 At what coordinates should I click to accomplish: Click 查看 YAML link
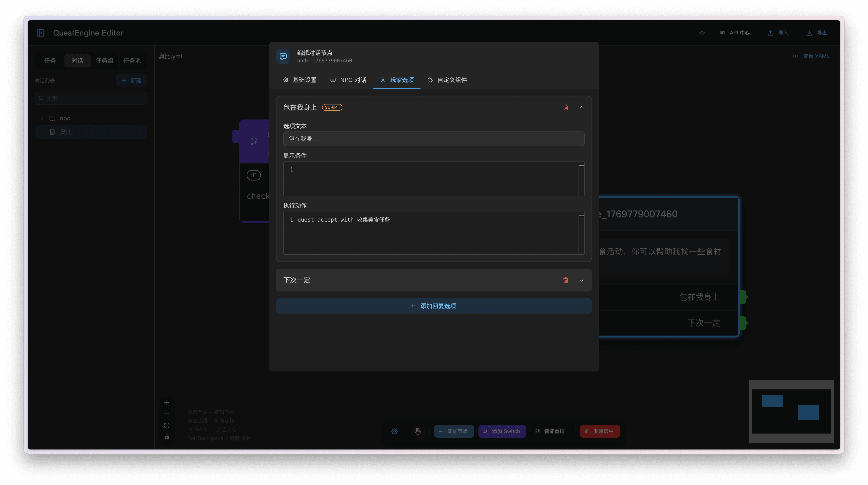(x=811, y=56)
